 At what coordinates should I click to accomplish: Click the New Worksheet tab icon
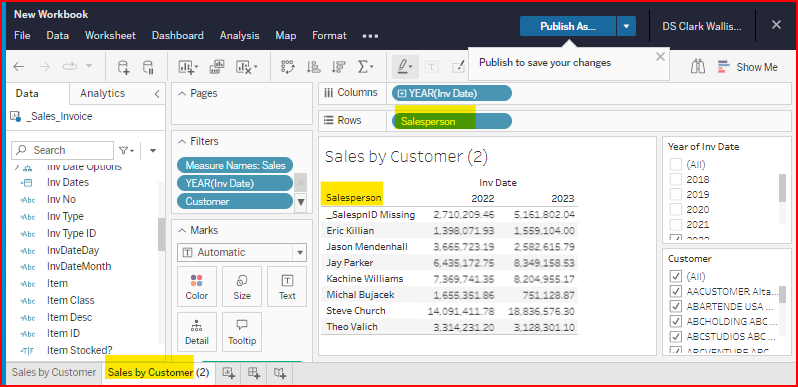pos(229,373)
